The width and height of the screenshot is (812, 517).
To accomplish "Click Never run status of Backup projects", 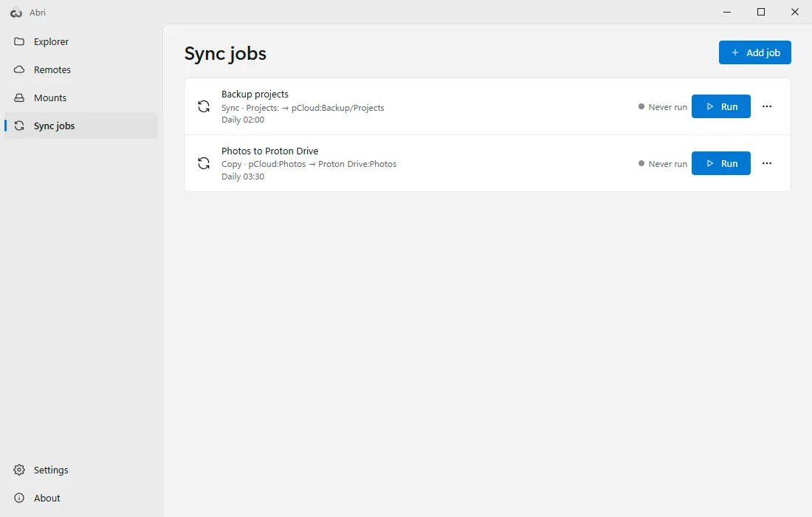I will point(662,106).
